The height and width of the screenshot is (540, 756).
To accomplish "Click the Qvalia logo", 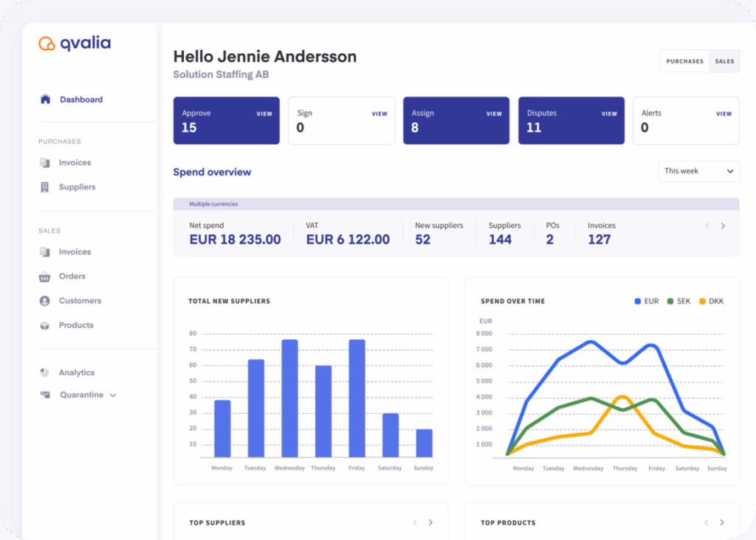I will [75, 44].
